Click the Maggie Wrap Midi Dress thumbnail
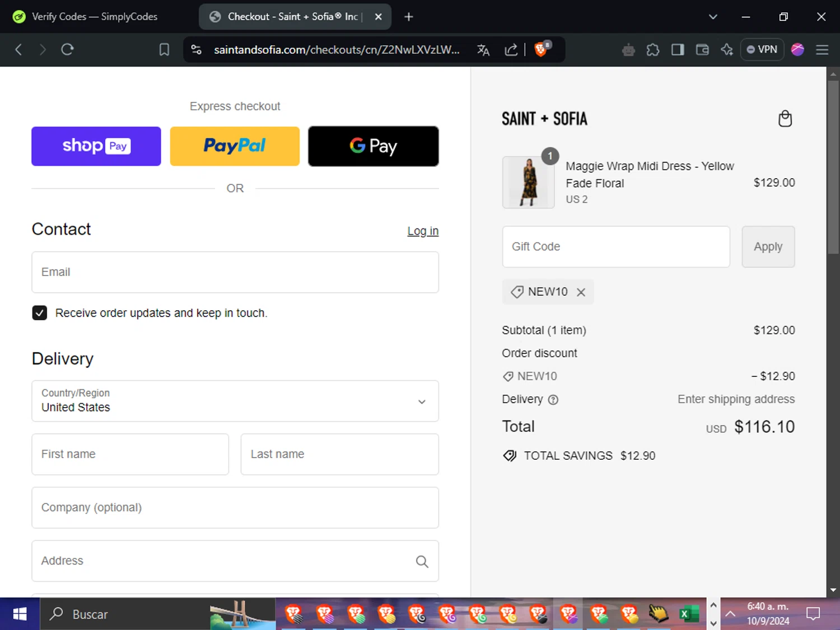The image size is (840, 630). 529,183
